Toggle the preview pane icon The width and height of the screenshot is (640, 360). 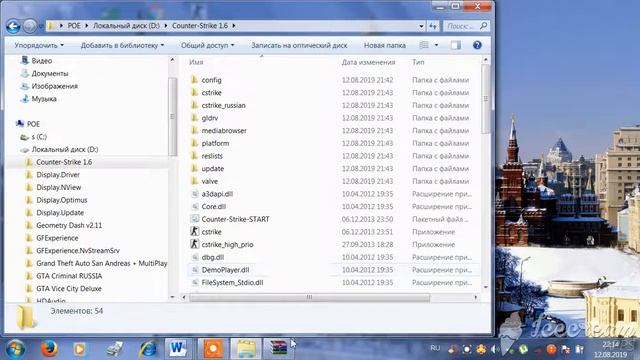(456, 45)
